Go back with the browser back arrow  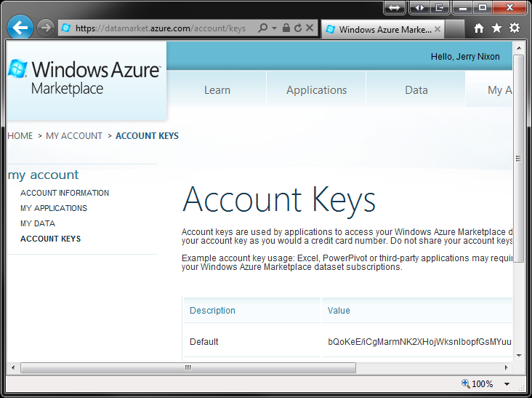(20, 28)
